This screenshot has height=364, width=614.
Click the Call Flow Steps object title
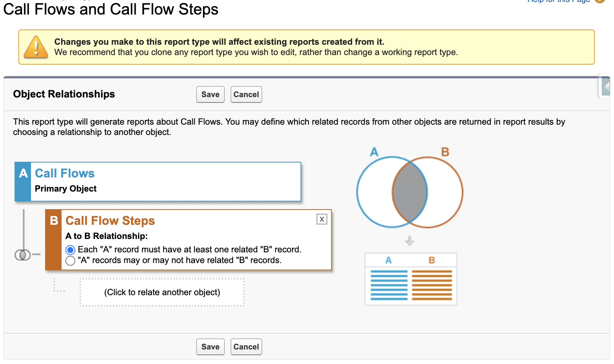[x=110, y=221]
